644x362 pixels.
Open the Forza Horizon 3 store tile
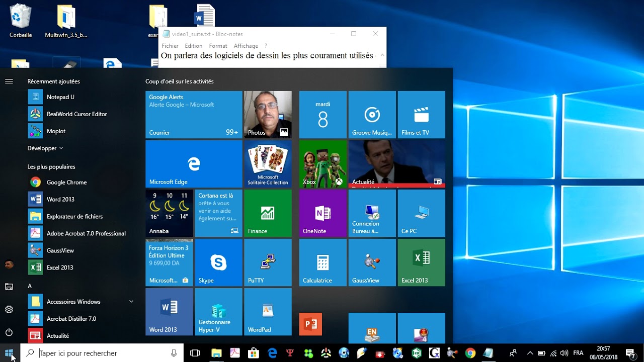(x=169, y=262)
